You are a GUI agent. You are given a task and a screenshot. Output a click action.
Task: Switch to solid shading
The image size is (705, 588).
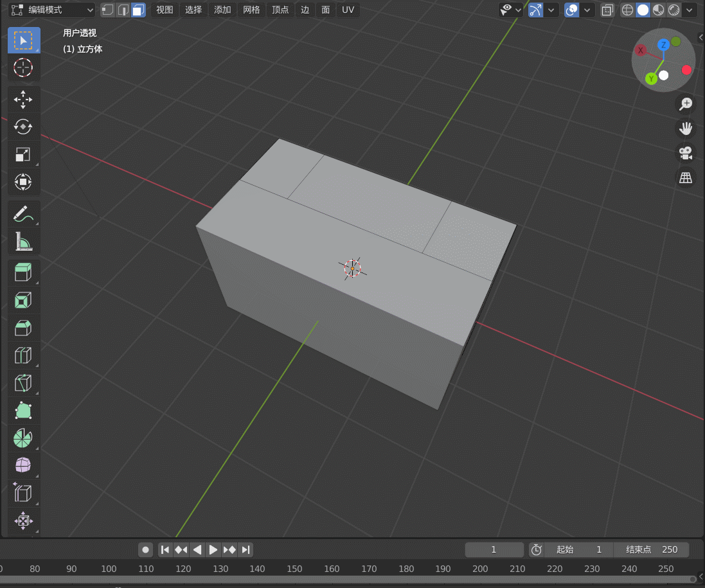643,10
